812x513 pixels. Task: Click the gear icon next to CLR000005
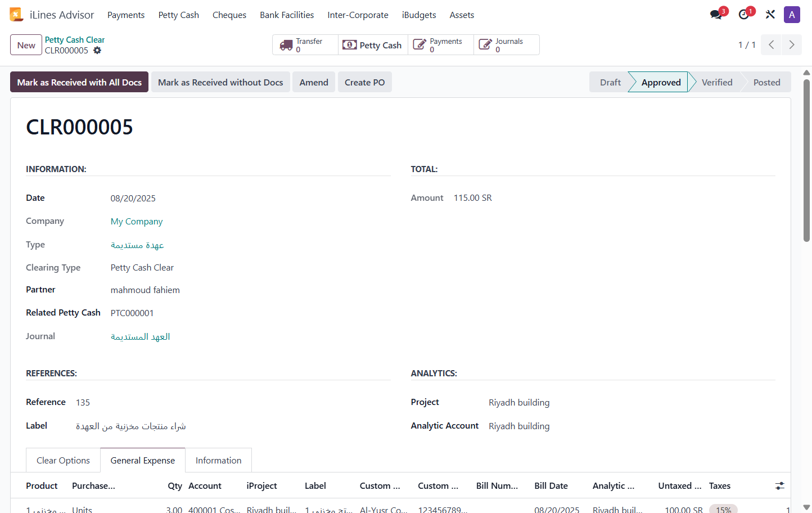coord(97,51)
